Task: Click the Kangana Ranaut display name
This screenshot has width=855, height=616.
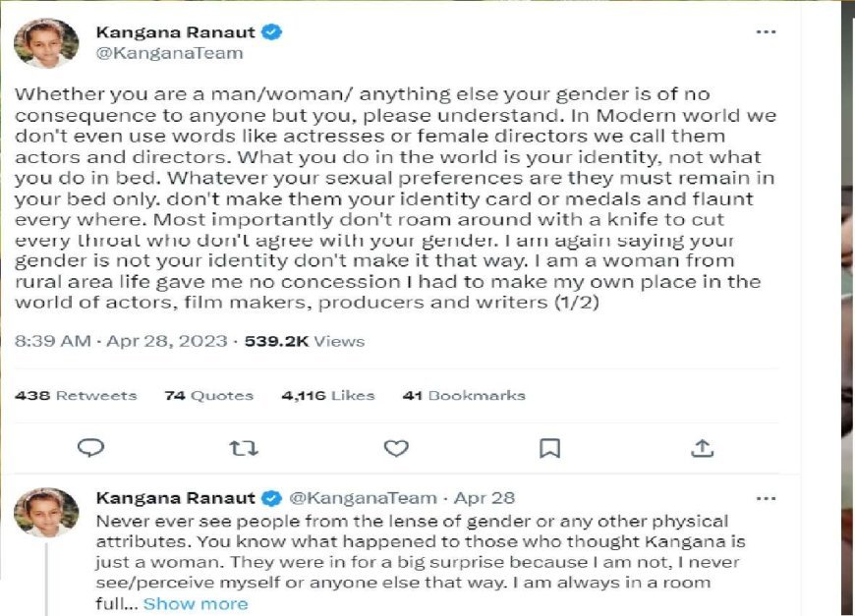Action: pyautogui.click(x=173, y=30)
